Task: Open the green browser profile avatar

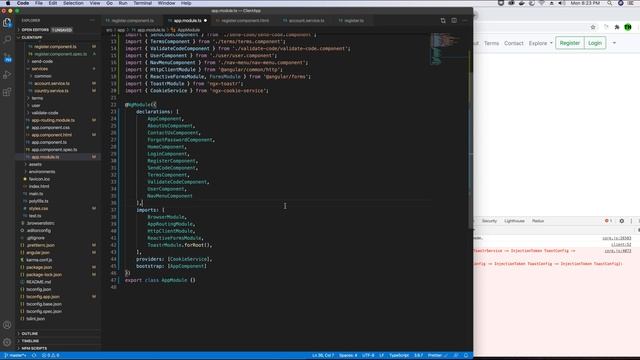Action: click(628, 27)
